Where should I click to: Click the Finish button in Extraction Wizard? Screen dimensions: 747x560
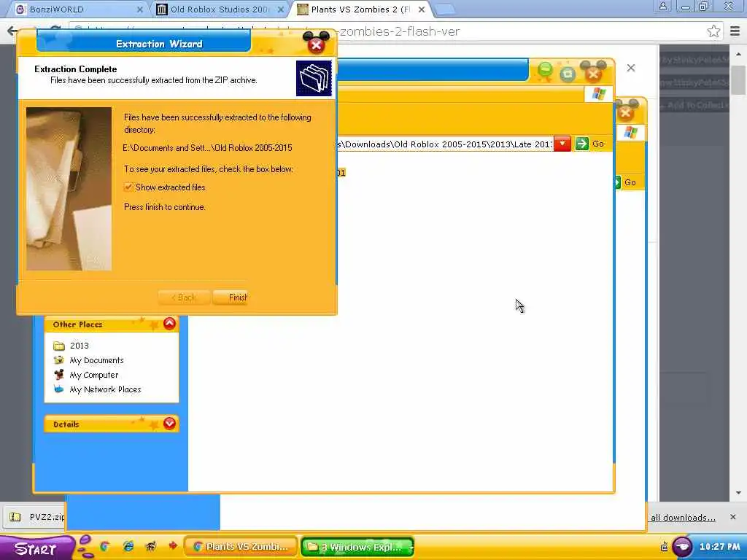click(x=231, y=297)
